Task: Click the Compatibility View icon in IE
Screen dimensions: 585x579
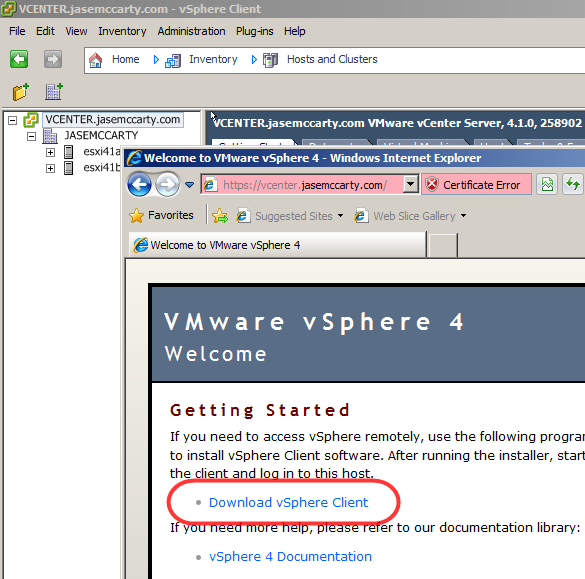Action: click(547, 184)
